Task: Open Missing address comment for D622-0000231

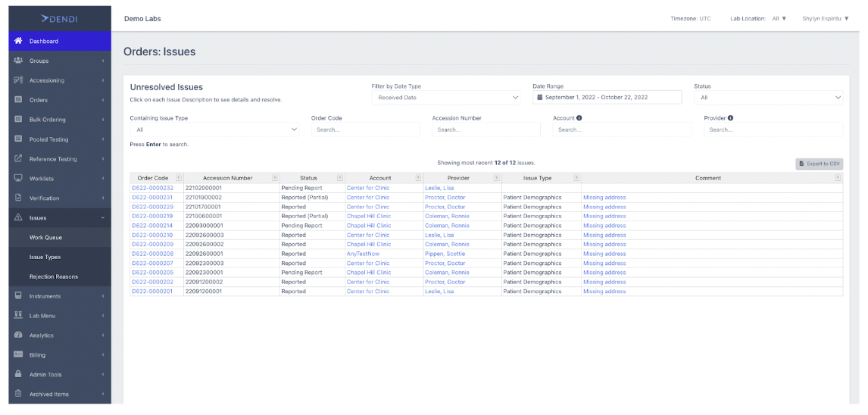Action: (604, 198)
